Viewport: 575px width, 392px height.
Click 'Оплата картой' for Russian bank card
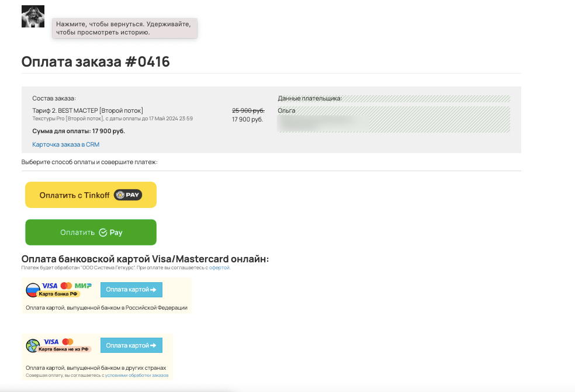131,290
